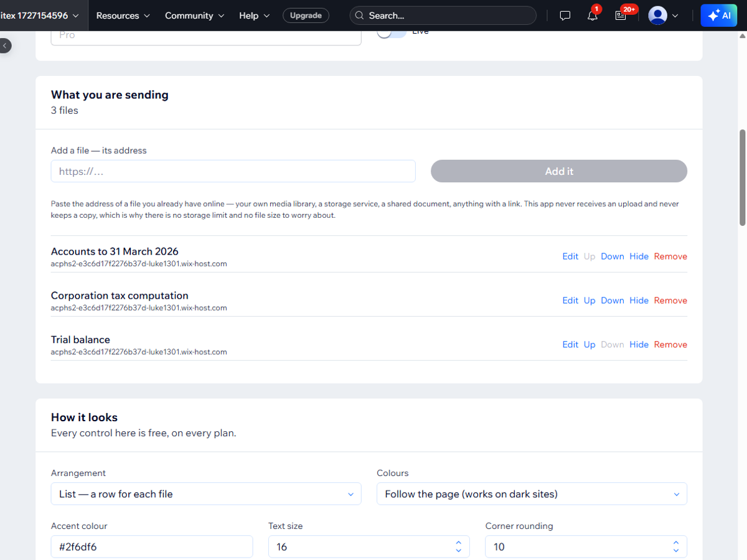
Task: Open the user profile avatar
Action: pos(657,16)
